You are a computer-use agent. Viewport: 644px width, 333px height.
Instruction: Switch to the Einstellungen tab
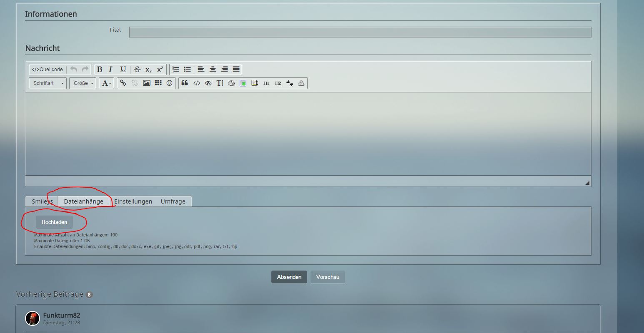point(133,201)
